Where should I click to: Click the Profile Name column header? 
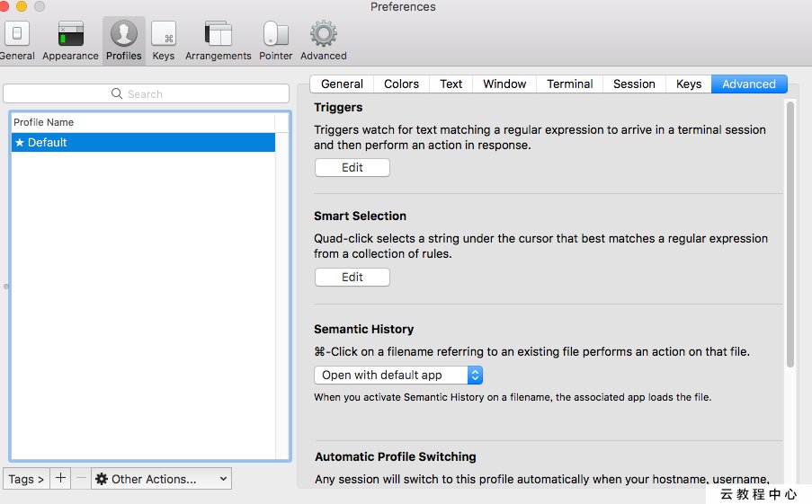[x=143, y=123]
